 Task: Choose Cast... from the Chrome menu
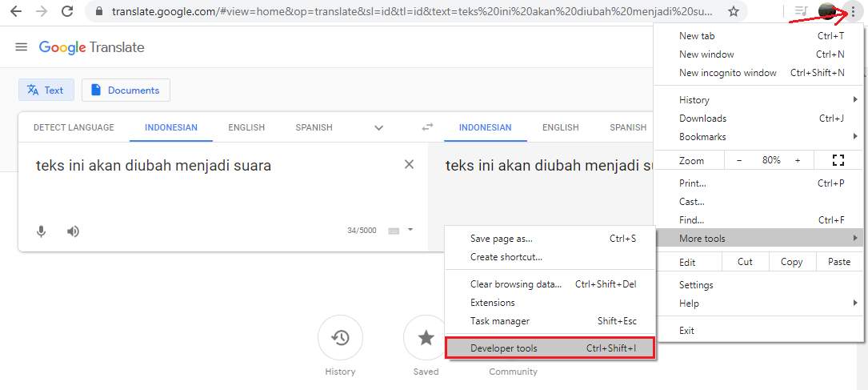coord(758,202)
